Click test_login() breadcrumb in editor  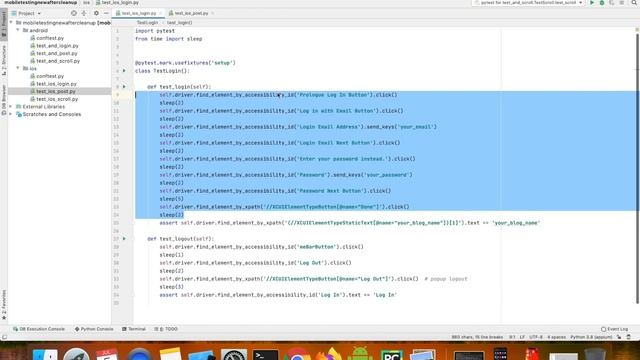(x=179, y=22)
